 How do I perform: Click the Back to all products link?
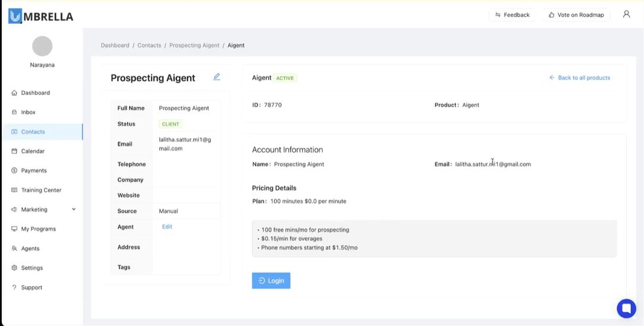579,78
